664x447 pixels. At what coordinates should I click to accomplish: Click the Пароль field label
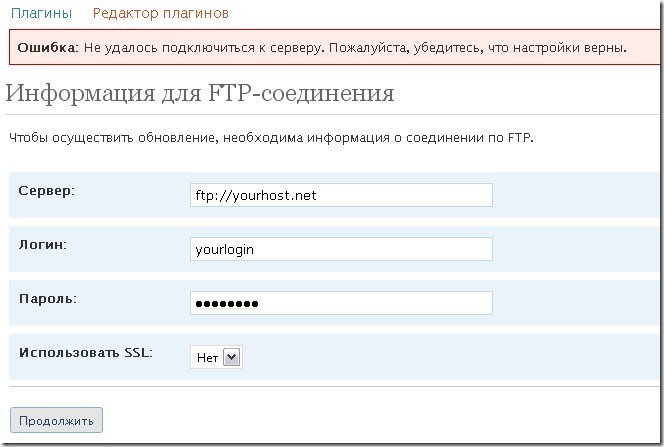point(47,298)
